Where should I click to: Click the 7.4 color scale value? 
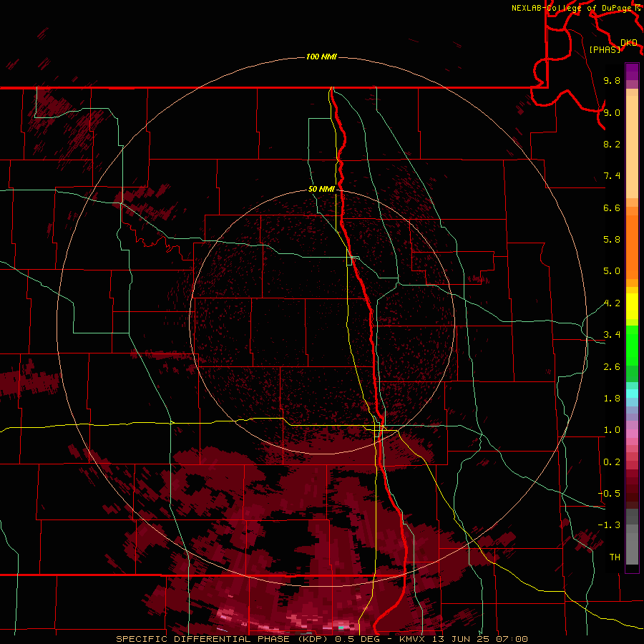(612, 176)
